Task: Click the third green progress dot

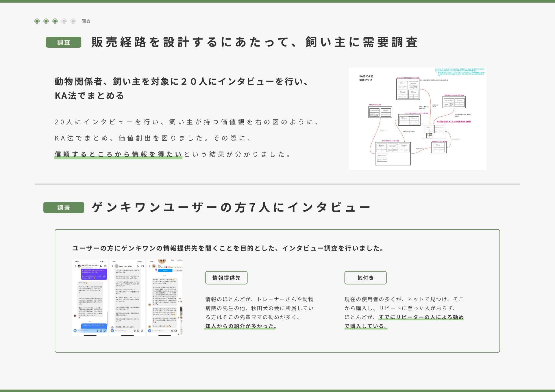Action: point(55,21)
